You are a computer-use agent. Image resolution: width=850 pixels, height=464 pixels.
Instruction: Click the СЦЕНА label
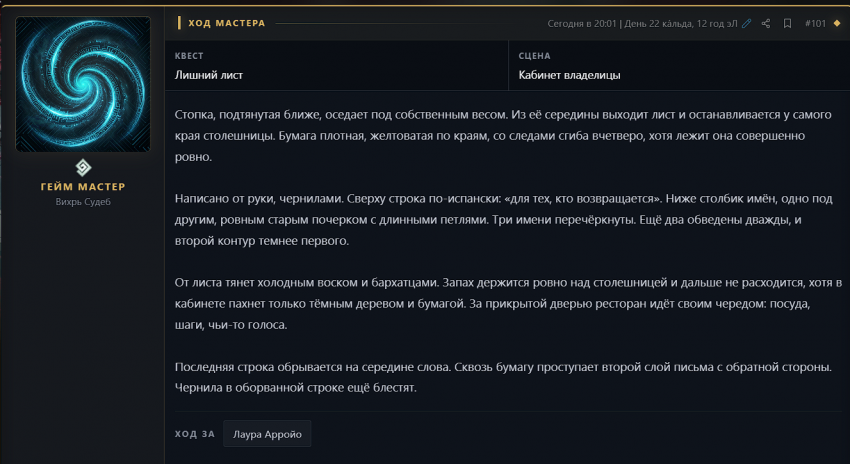tap(534, 56)
